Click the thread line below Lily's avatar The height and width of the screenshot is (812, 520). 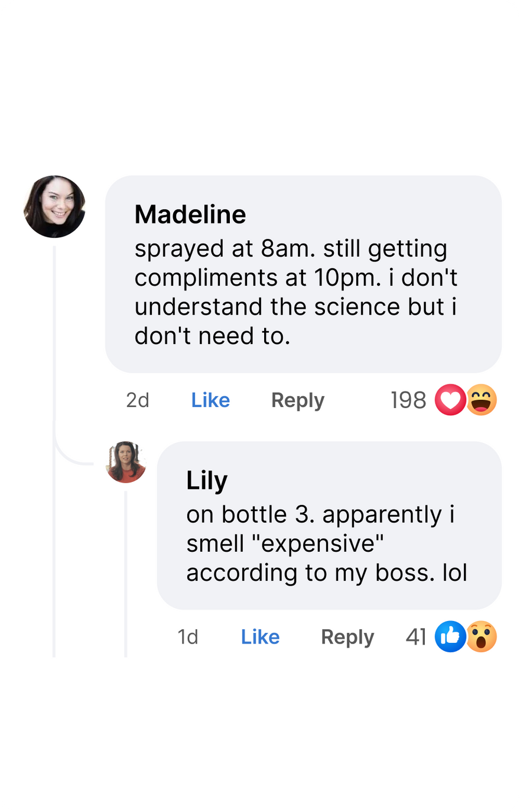126,574
